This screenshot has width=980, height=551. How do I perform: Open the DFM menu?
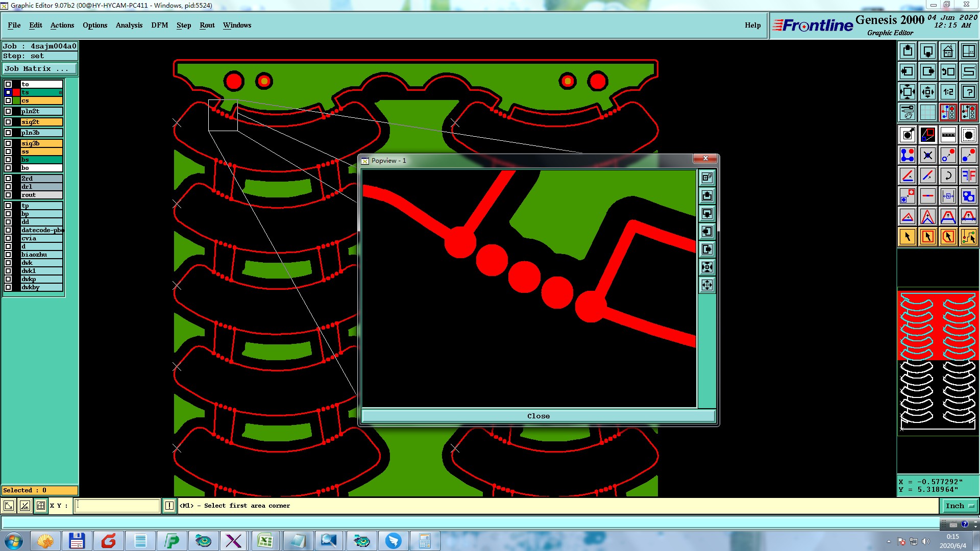coord(159,25)
